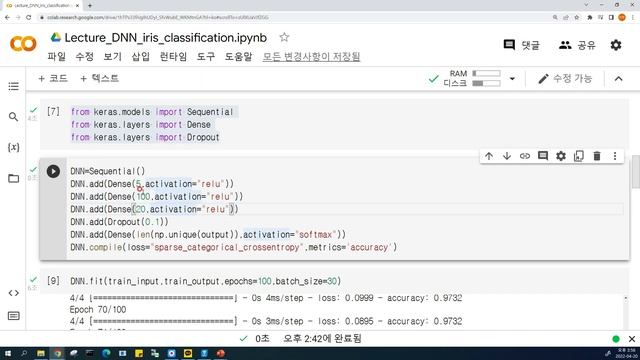Screen dimensions: 640x360
Task: Click the DNN.compile code line
Action: click(x=233, y=247)
